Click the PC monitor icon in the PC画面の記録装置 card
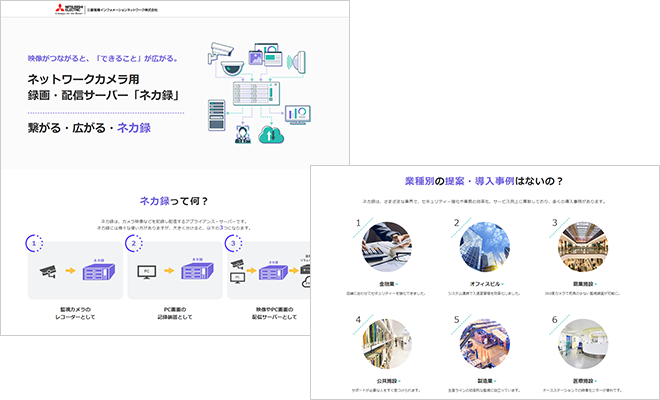This screenshot has height=400, width=660. pos(147,272)
